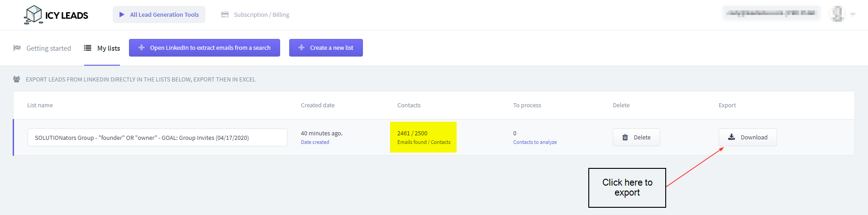
Task: Click Emails found / Contacts label
Action: [x=424, y=142]
